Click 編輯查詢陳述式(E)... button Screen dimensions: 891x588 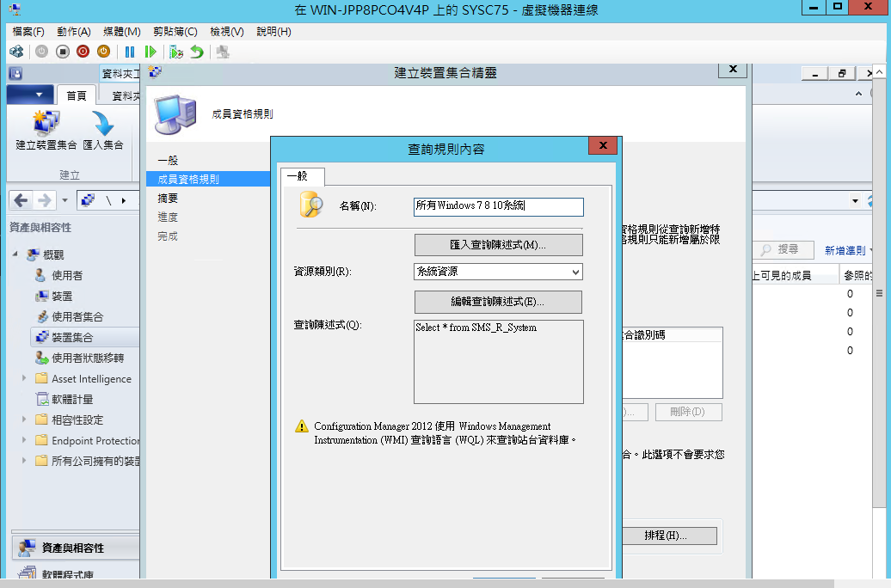[498, 302]
